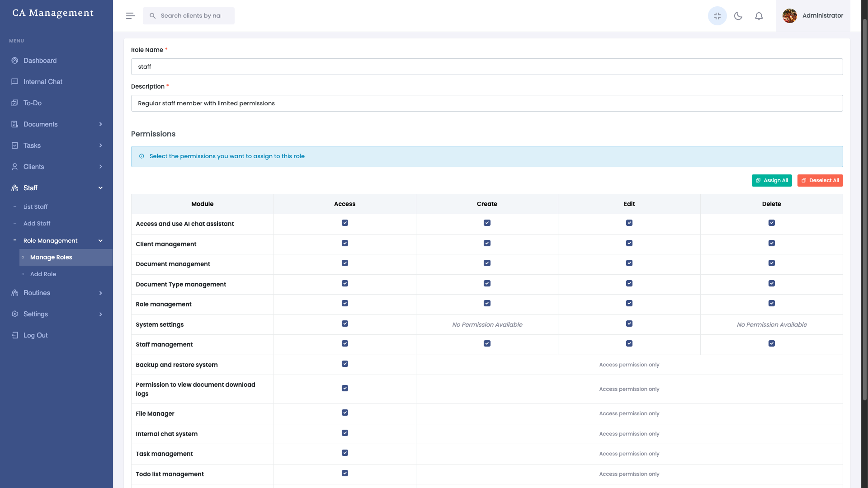Screen dimensions: 868x488
Task: Switch to dark mode moon icon
Action: tap(738, 16)
